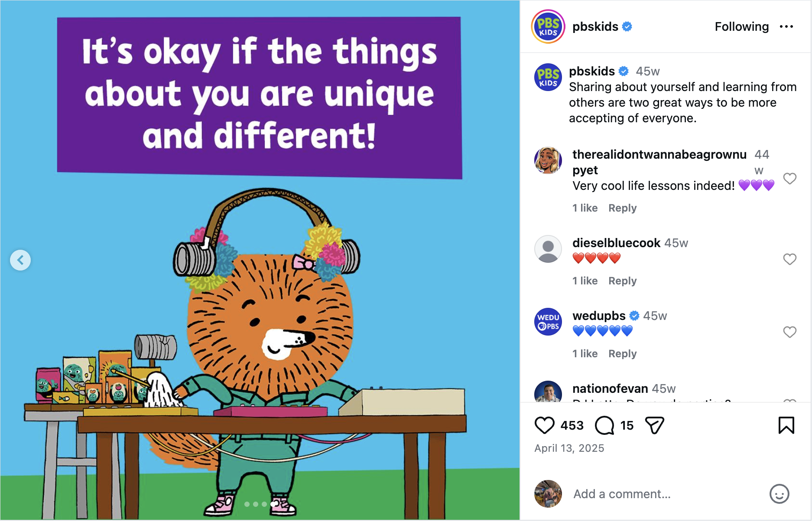Image resolution: width=812 pixels, height=522 pixels.
Task: Jump to first carousel dot indicator
Action: pos(247,504)
